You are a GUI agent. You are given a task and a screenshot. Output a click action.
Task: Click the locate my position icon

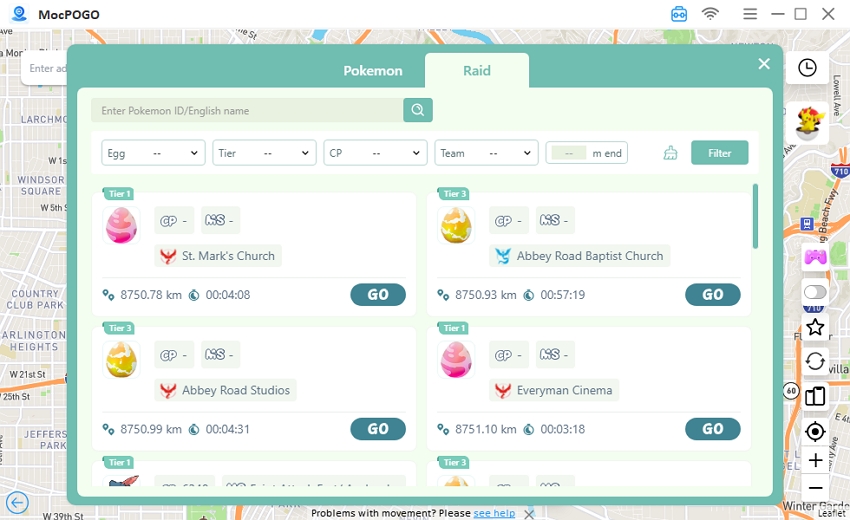[x=815, y=431]
